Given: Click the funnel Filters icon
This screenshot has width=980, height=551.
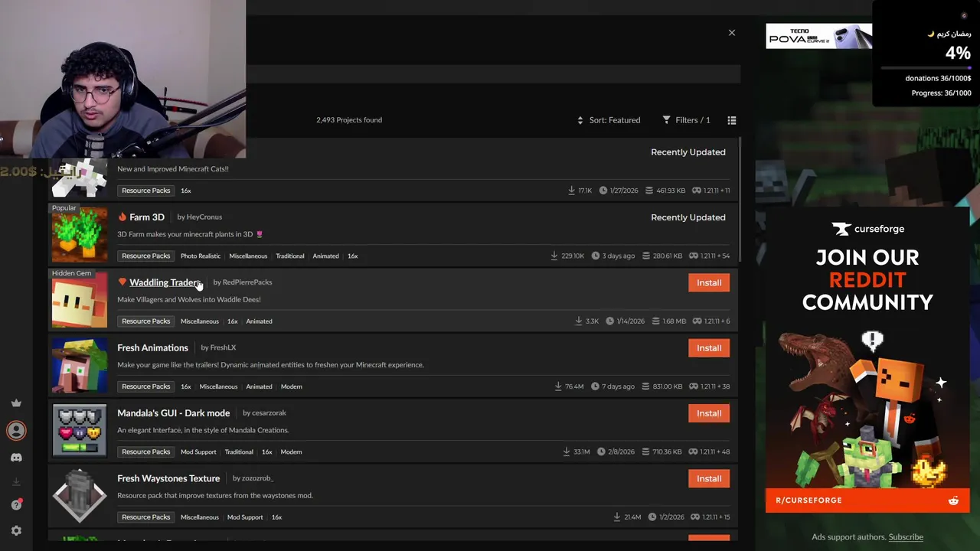Looking at the screenshot, I should (666, 120).
